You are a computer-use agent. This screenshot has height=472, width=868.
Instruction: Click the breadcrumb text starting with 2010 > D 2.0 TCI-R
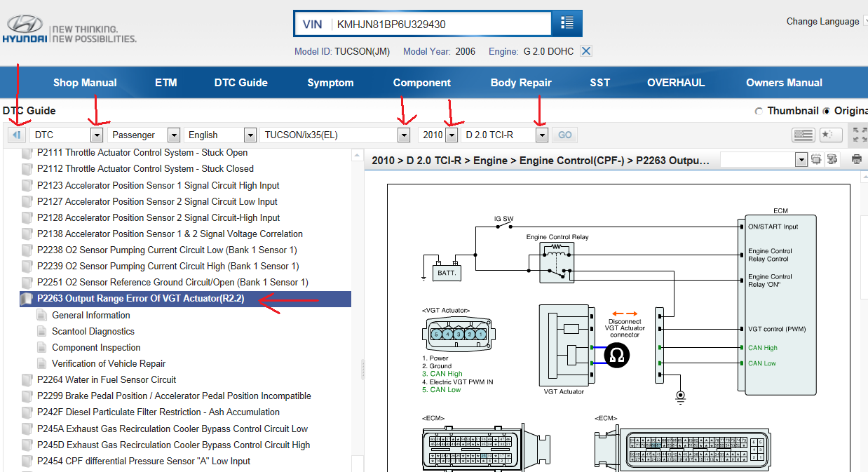pyautogui.click(x=540, y=161)
